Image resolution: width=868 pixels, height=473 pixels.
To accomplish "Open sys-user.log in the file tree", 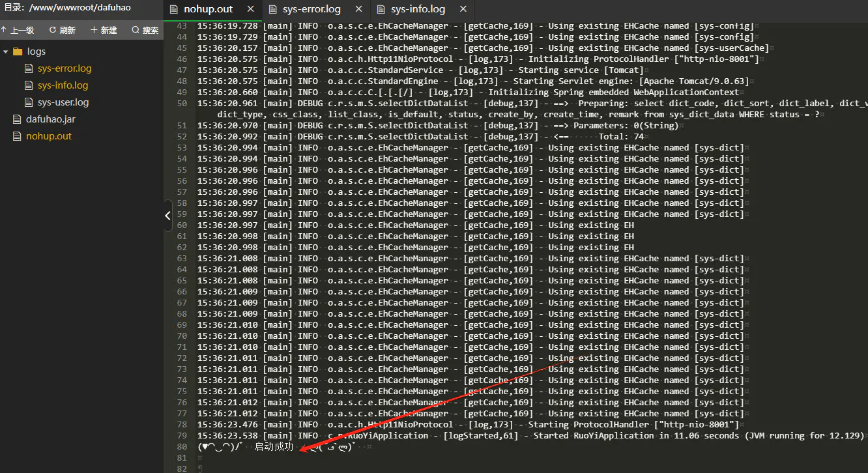I will (x=63, y=102).
